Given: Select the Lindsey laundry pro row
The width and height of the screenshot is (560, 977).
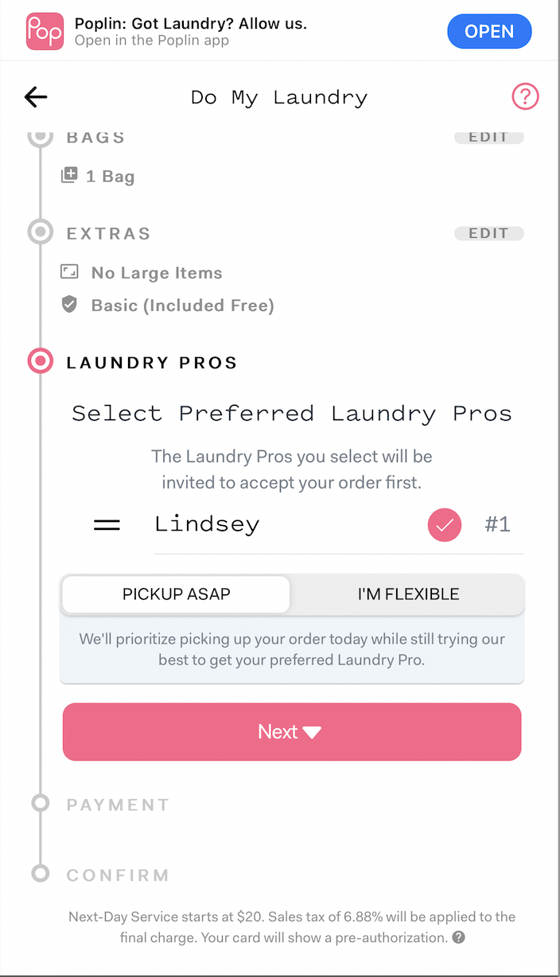Looking at the screenshot, I should pyautogui.click(x=239, y=524).
